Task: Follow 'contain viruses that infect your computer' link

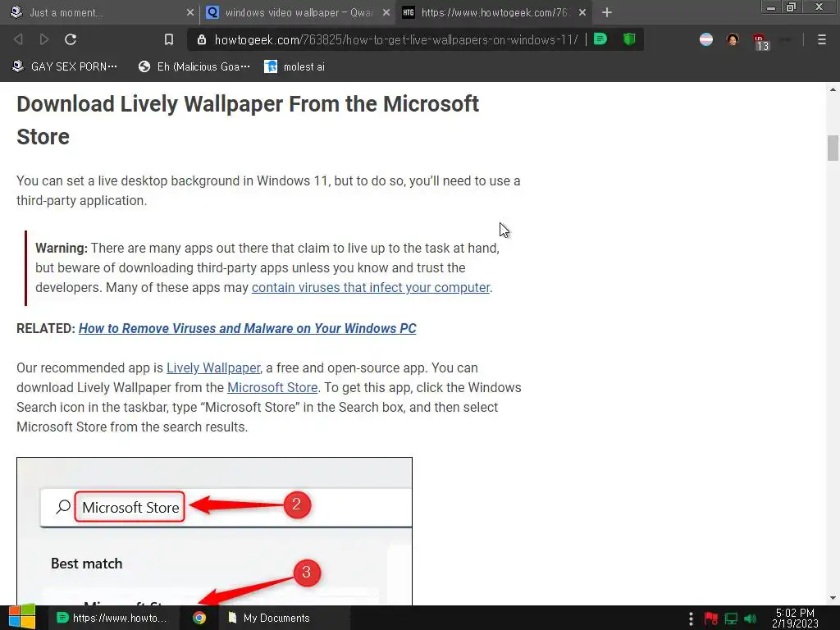Action: 371,288
